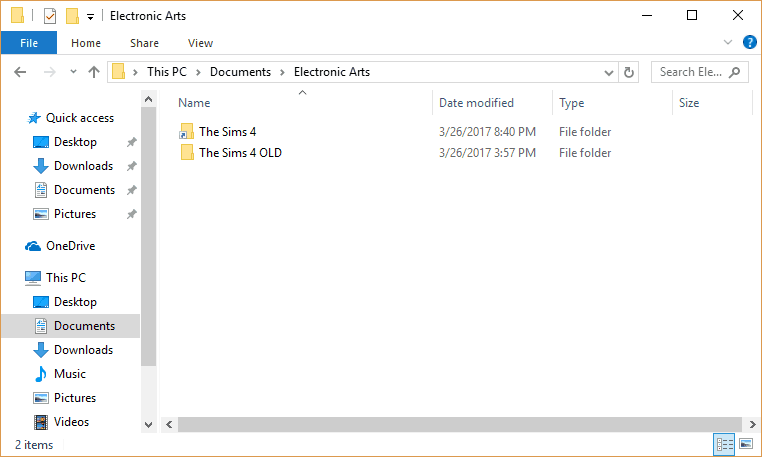Open the View ribbon tab

click(x=200, y=43)
